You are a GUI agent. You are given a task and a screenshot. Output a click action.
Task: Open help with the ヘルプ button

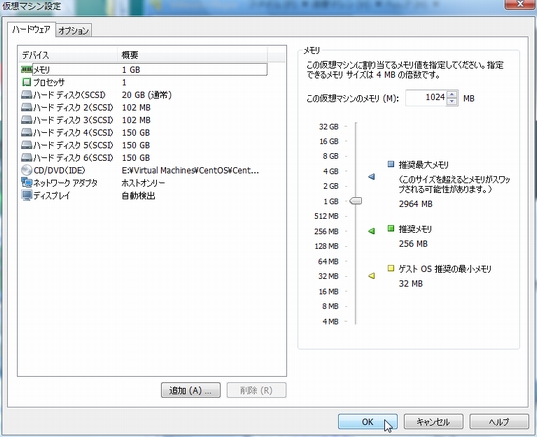[499, 422]
